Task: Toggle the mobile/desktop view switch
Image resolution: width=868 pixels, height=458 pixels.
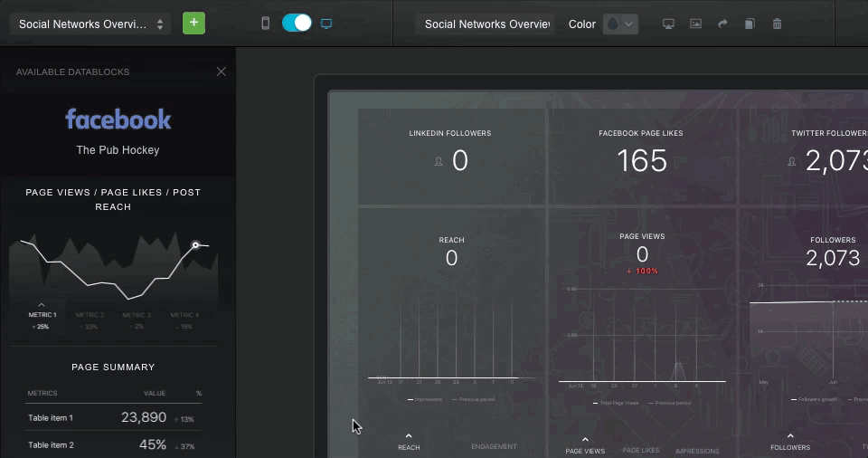Action: (x=297, y=24)
